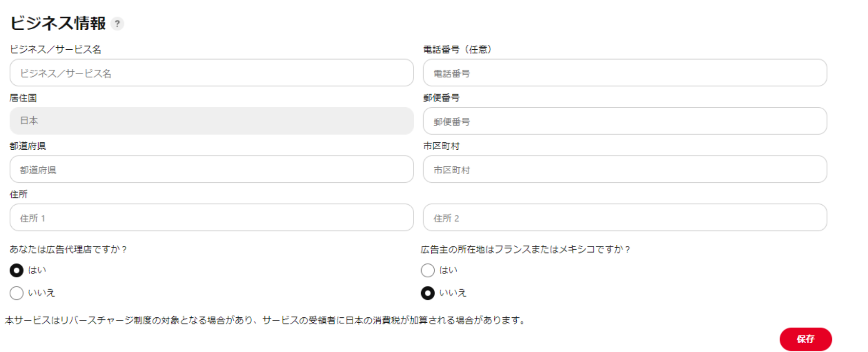Select the disabled 居住国 field showing 日本

[x=212, y=121]
